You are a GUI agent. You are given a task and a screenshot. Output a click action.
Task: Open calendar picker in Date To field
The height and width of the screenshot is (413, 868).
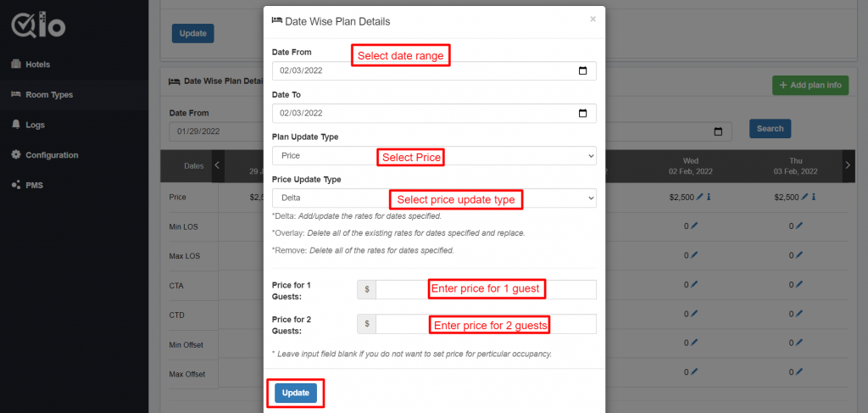pos(582,113)
